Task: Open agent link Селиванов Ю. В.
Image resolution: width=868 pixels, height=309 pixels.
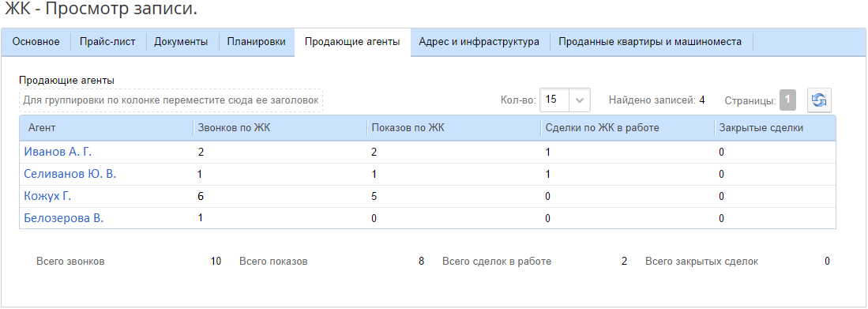Action: point(70,174)
